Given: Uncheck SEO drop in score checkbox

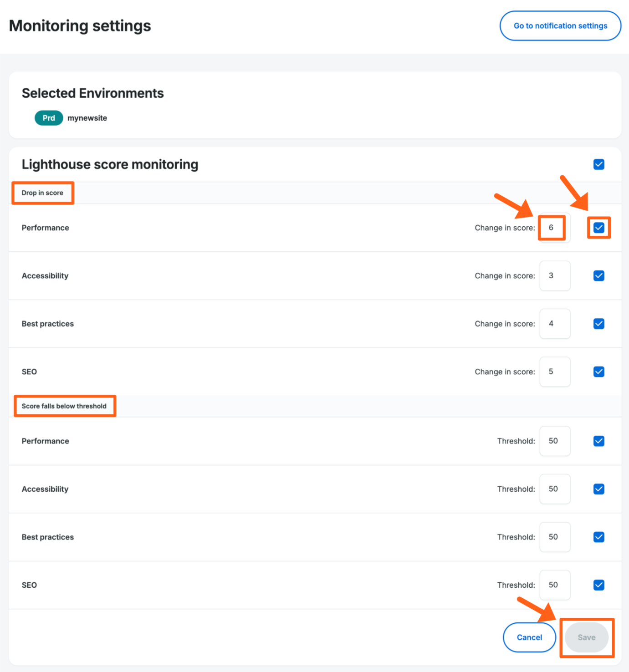Looking at the screenshot, I should (x=598, y=372).
